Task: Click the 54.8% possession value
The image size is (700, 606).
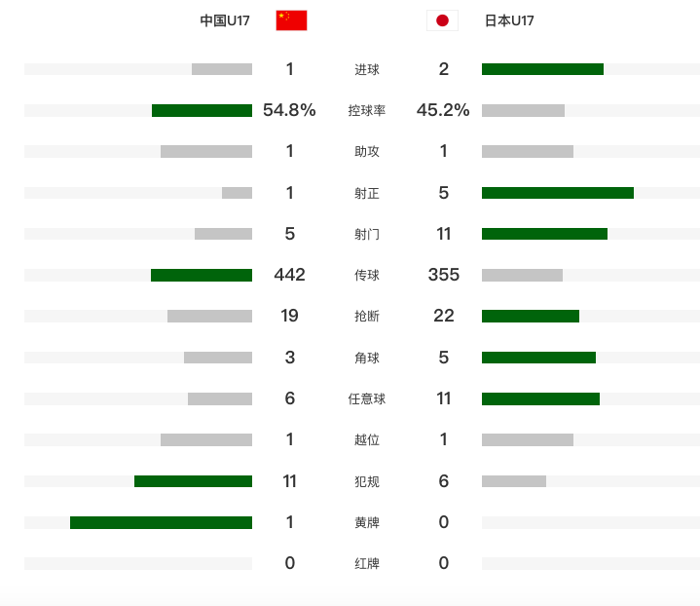Action: tap(289, 110)
